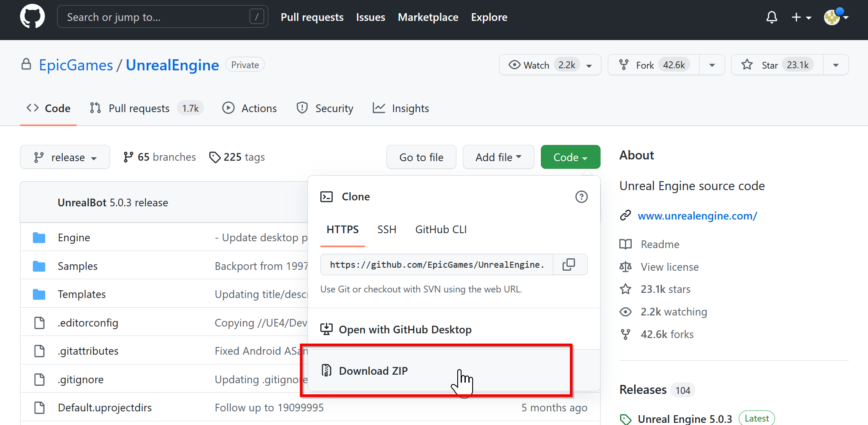Open the Templates folder
Viewport: 868px width, 425px height.
coord(82,294)
